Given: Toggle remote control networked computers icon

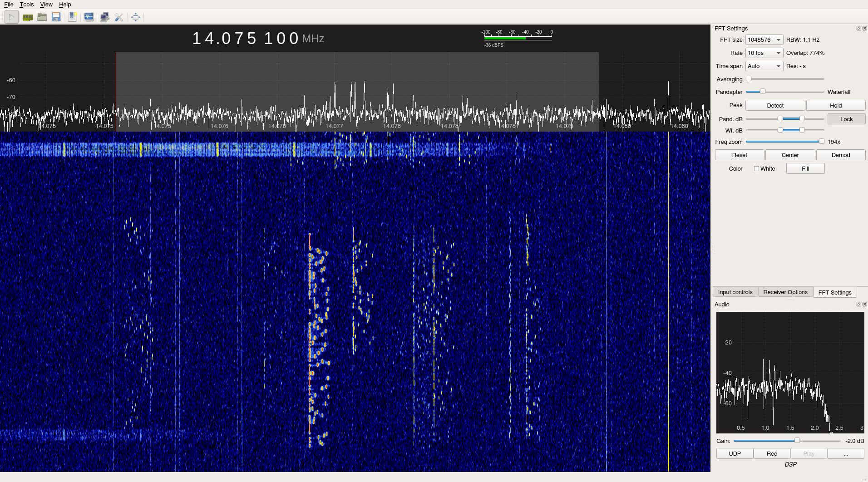Looking at the screenshot, I should [x=104, y=17].
